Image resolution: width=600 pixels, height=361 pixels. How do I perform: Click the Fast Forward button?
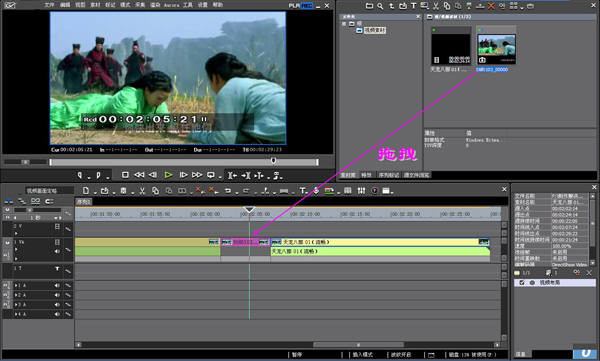pos(197,175)
